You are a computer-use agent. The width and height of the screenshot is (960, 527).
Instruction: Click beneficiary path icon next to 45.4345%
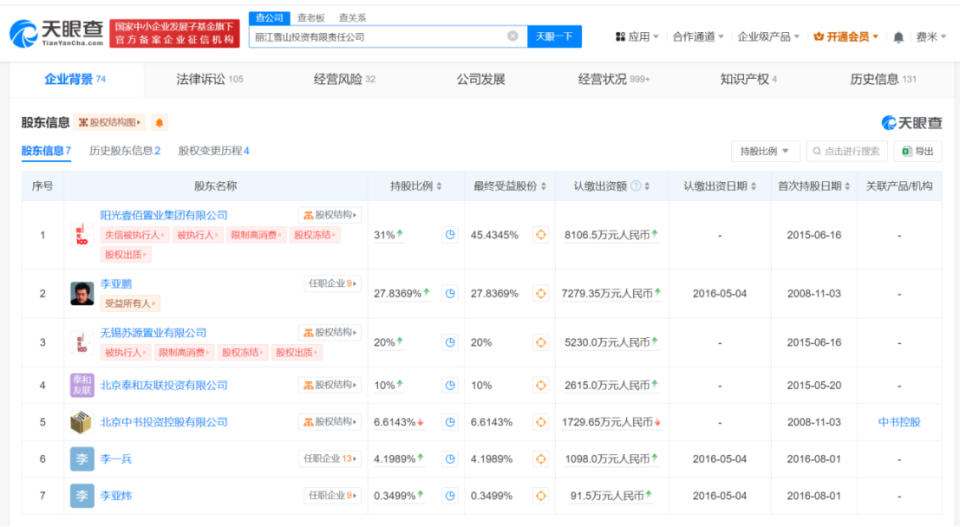pyautogui.click(x=541, y=234)
